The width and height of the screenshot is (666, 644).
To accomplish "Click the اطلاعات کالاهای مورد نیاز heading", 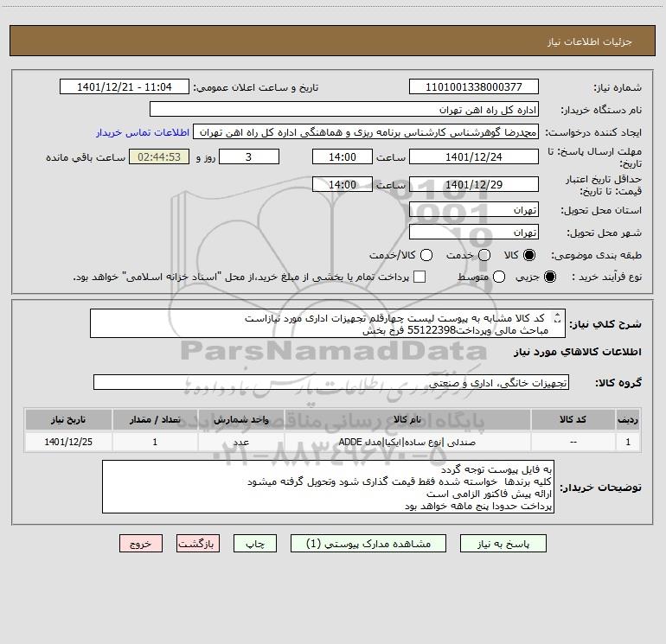I will point(577,352).
